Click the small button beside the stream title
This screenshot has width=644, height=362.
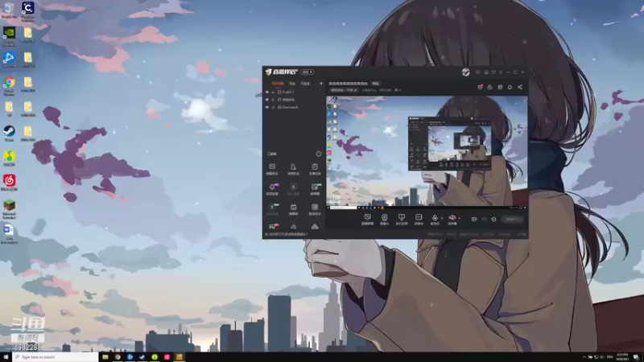coord(375,84)
